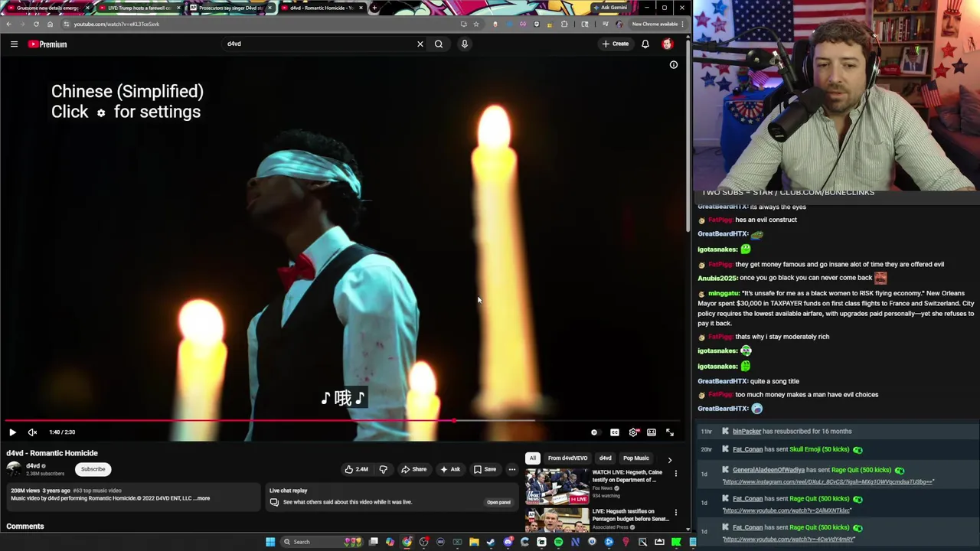Open the Windows Start menu
Viewport: 980px width, 551px height.
coord(270,542)
